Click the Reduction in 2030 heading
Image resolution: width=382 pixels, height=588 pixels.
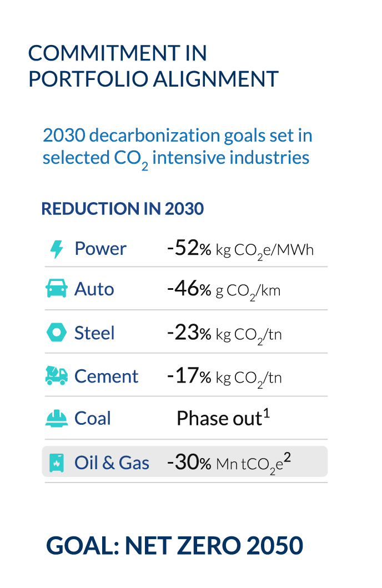pos(123,209)
